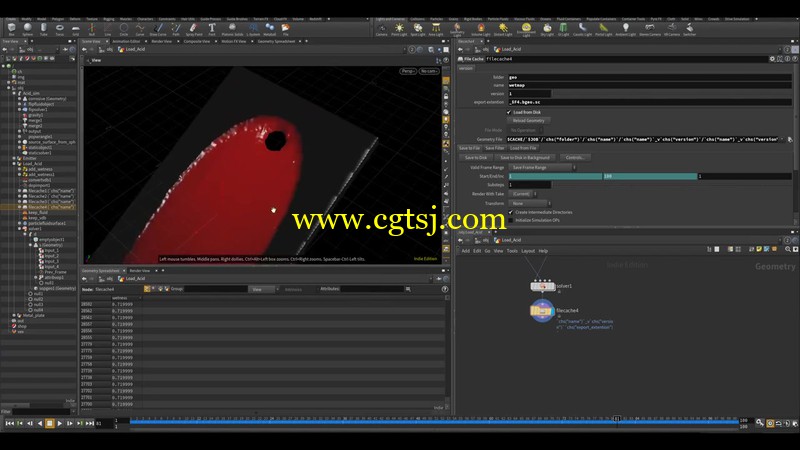Open the Valid Frame Range dropdown
Screen dimensions: 800x450
coord(542,167)
